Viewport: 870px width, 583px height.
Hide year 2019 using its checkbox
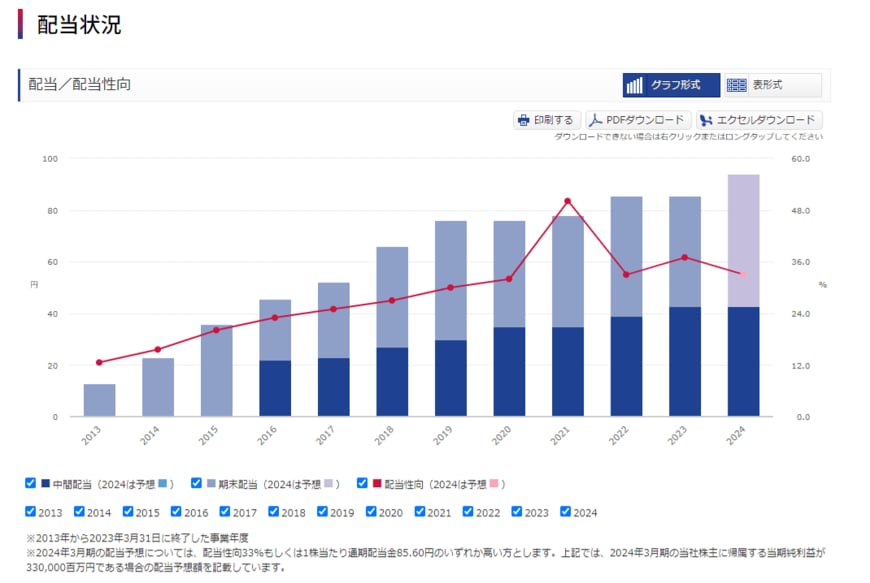pos(323,512)
